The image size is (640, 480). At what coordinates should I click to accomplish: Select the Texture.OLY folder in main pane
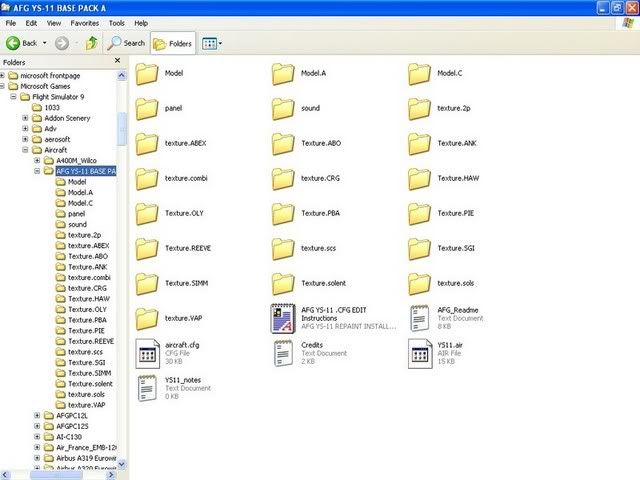click(x=169, y=214)
